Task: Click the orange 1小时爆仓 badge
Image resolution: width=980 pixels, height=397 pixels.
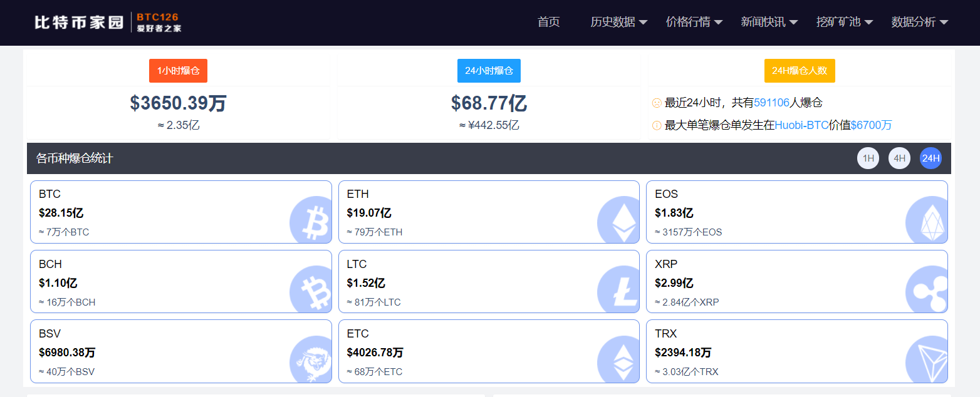Action: (178, 70)
